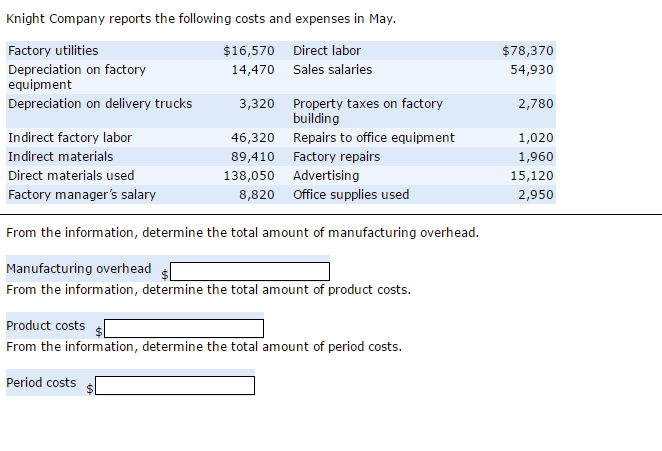The height and width of the screenshot is (451, 662).
Task: Select the 2,950 amount
Action: [x=536, y=195]
